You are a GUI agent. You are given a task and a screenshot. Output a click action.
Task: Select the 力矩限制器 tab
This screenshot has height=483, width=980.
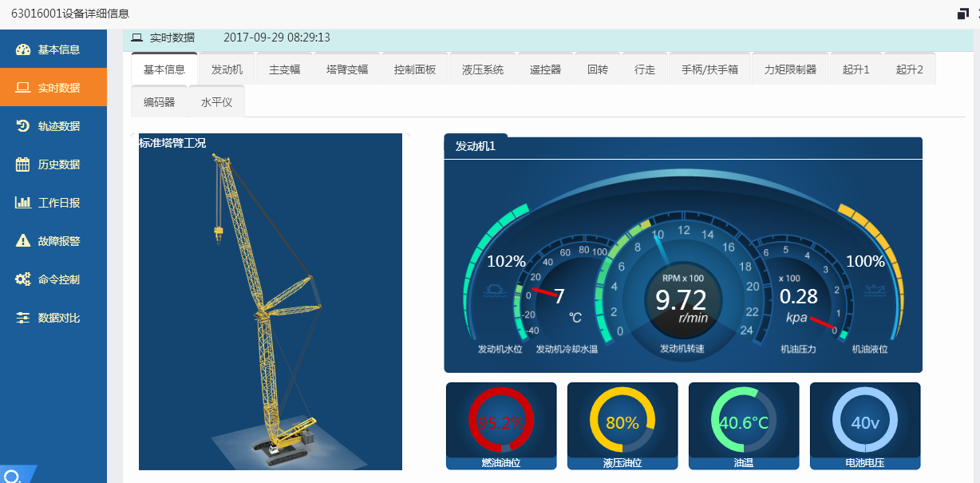(790, 69)
